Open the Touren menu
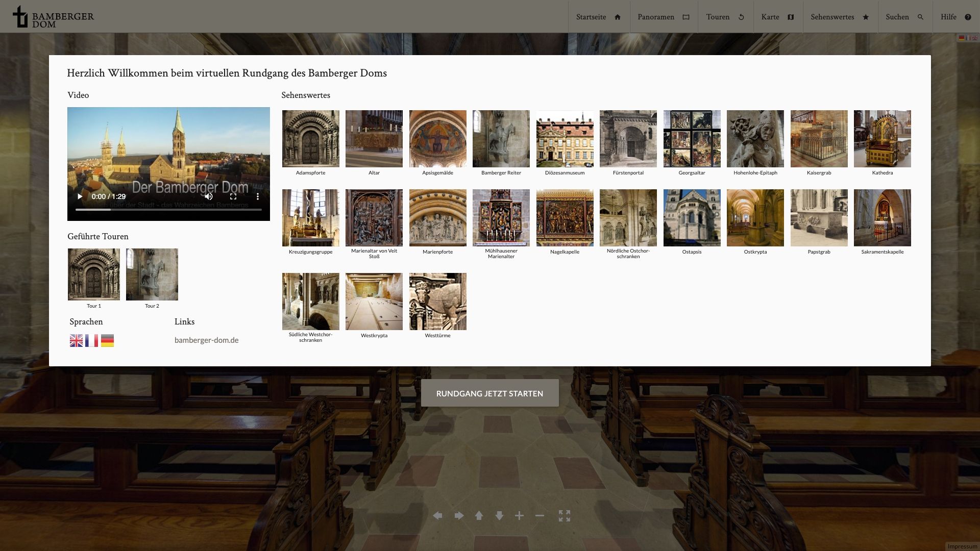Viewport: 980px width, 551px height. click(x=725, y=17)
